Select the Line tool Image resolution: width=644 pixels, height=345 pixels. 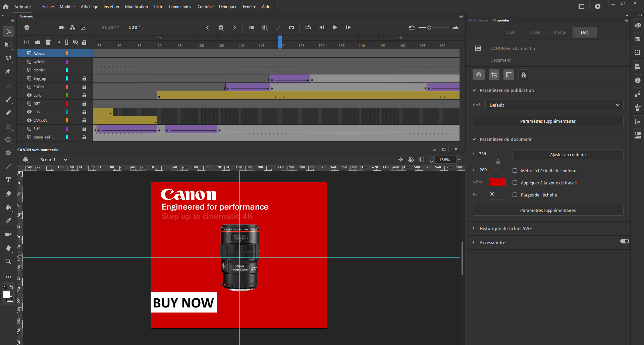click(x=8, y=166)
